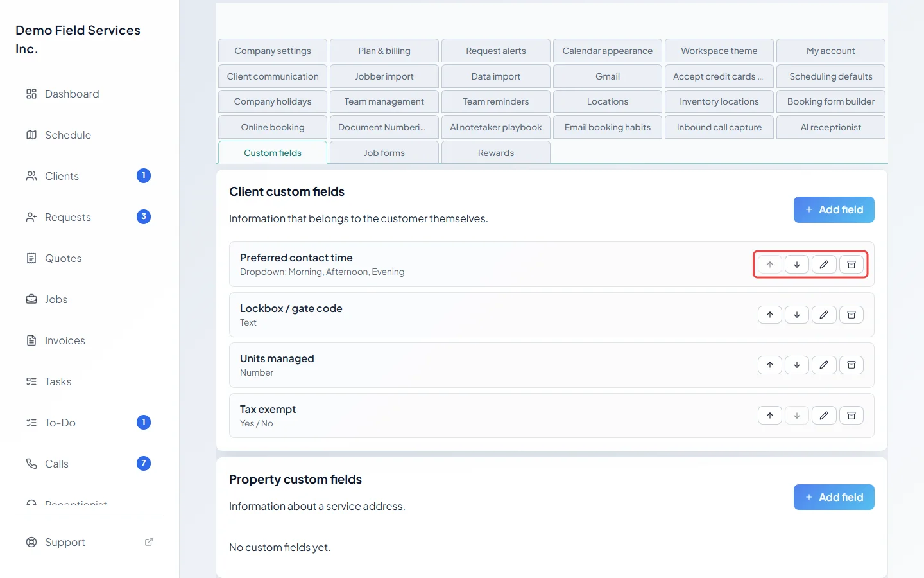Open the Inbound call capture tab
This screenshot has height=578, width=924.
click(x=719, y=127)
